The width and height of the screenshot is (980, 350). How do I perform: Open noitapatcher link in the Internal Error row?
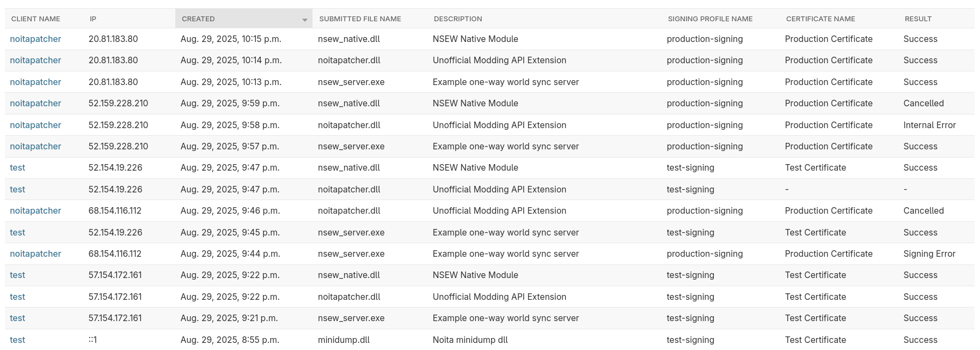(35, 125)
